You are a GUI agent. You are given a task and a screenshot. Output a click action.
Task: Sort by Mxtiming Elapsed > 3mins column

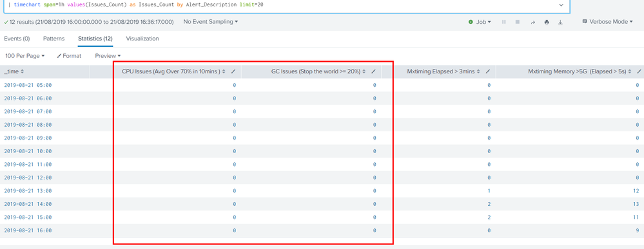444,71
